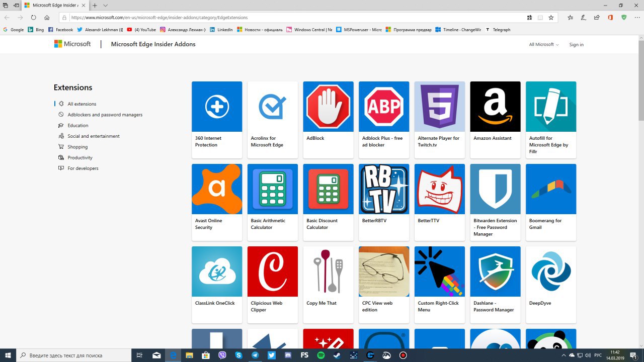Open the Windows Start menu
The width and height of the screenshot is (644, 362).
[x=8, y=355]
